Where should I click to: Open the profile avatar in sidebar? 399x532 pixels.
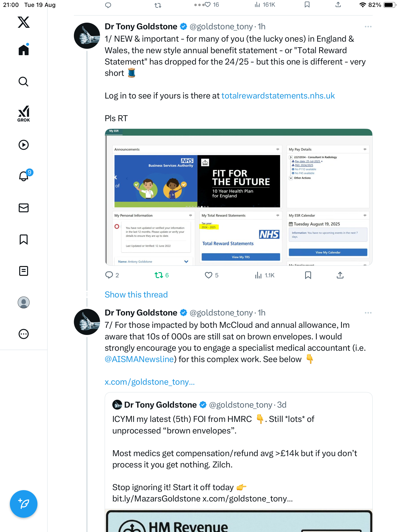click(x=24, y=302)
